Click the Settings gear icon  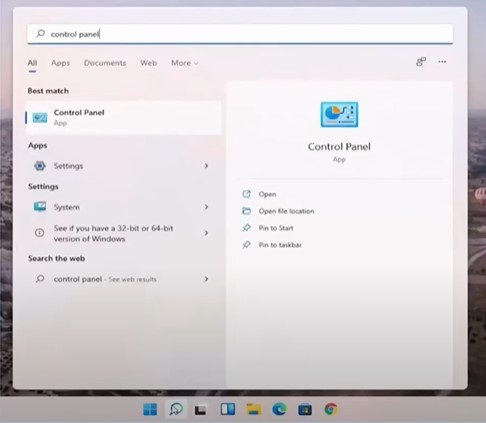click(x=40, y=166)
